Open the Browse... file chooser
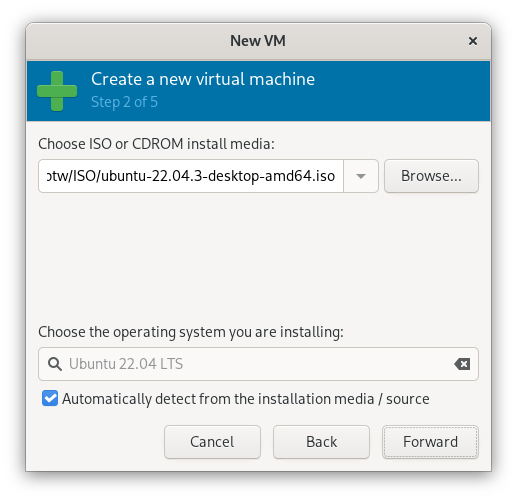 (x=431, y=176)
